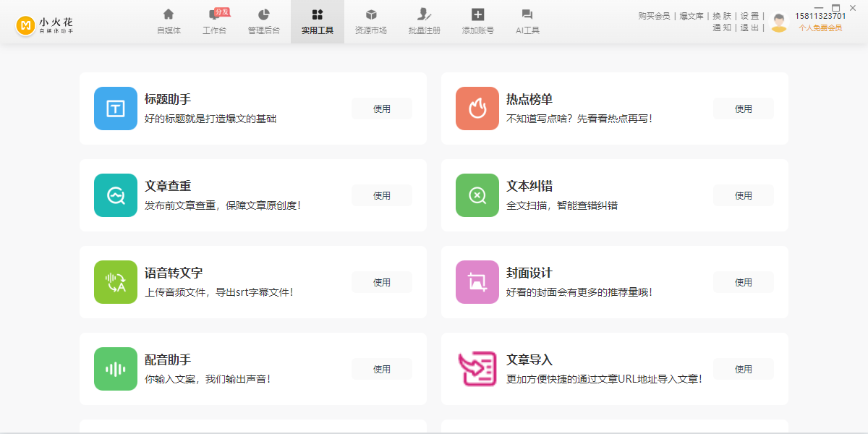Use the 语音转文字 tool
Image resolution: width=868 pixels, height=434 pixels.
382,282
